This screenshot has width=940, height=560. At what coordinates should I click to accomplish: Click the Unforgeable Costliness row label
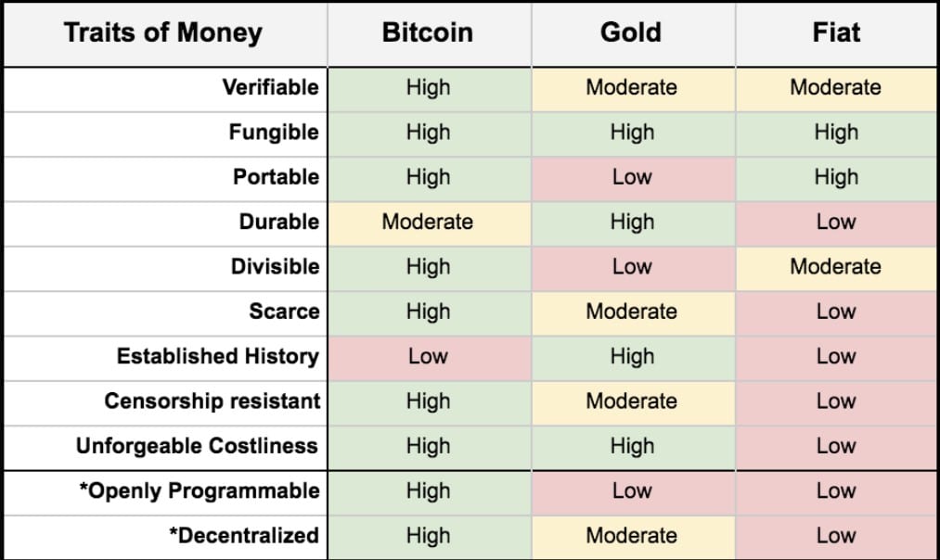pyautogui.click(x=197, y=446)
